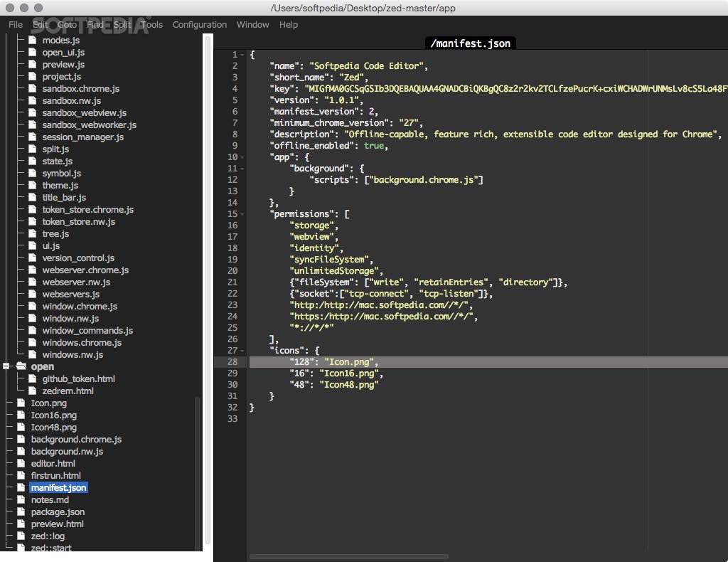Image resolution: width=728 pixels, height=562 pixels.
Task: Click file icon next to preview.js
Action: (32, 64)
